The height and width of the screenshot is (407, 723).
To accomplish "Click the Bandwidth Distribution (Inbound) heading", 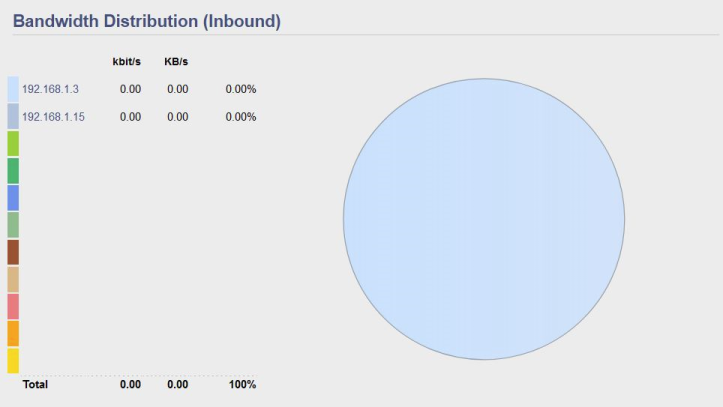I will (147, 21).
